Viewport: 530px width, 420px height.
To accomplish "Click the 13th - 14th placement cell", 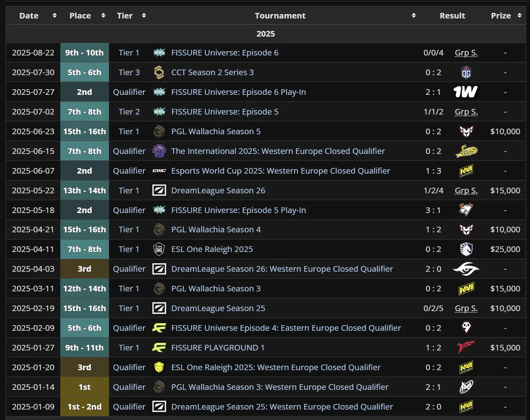I will (84, 191).
